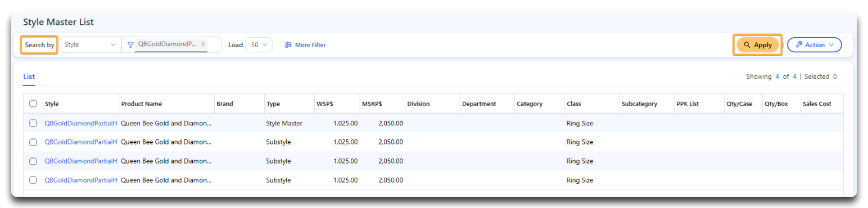Open the Load 50 dropdown
The width and height of the screenshot is (868, 208).
(x=259, y=45)
